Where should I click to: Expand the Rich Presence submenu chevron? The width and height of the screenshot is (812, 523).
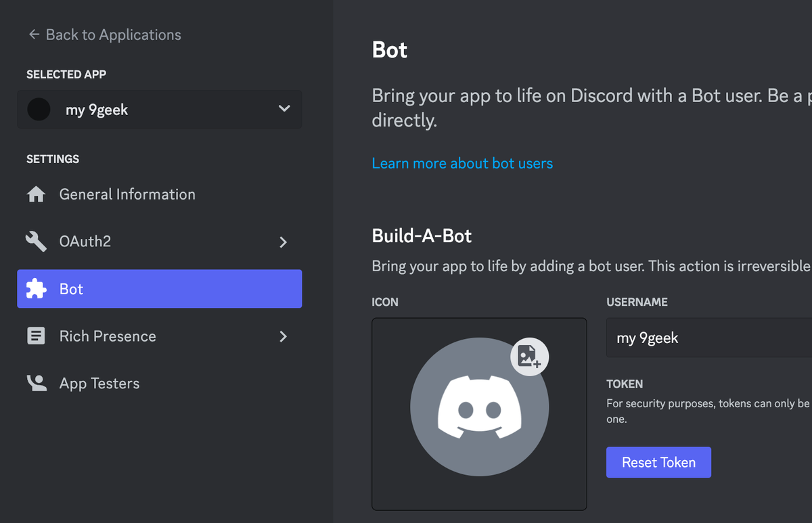[283, 336]
